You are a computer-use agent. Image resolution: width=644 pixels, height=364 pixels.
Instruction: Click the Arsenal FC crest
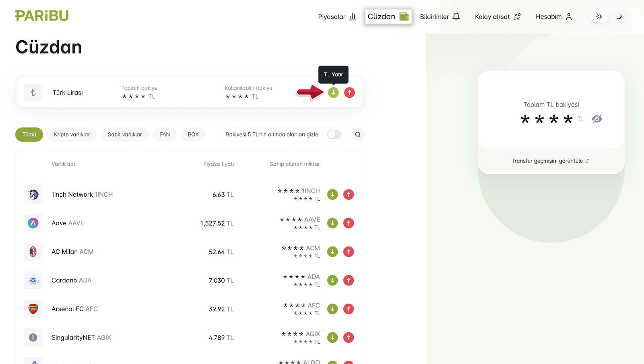click(33, 309)
